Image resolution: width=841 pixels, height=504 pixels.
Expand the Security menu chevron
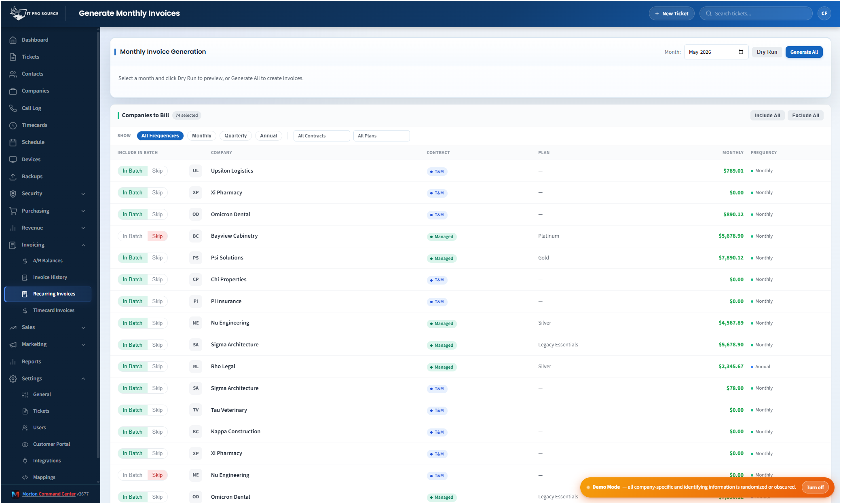coord(83,194)
